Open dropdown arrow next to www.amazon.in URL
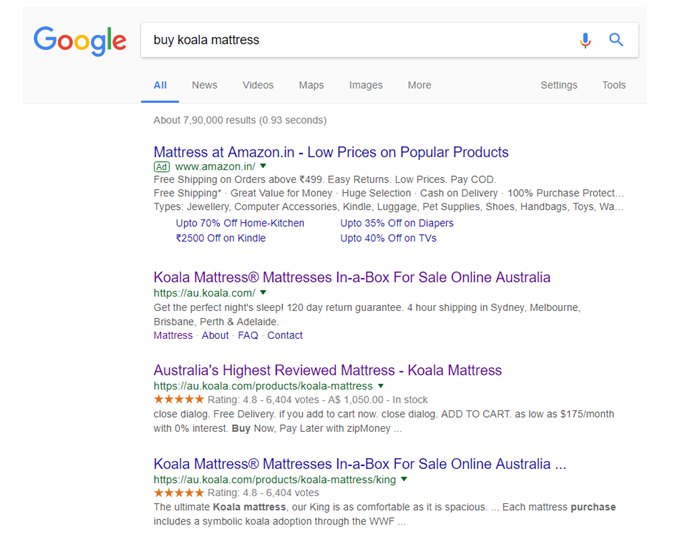Image resolution: width=696 pixels, height=543 pixels. (x=264, y=166)
